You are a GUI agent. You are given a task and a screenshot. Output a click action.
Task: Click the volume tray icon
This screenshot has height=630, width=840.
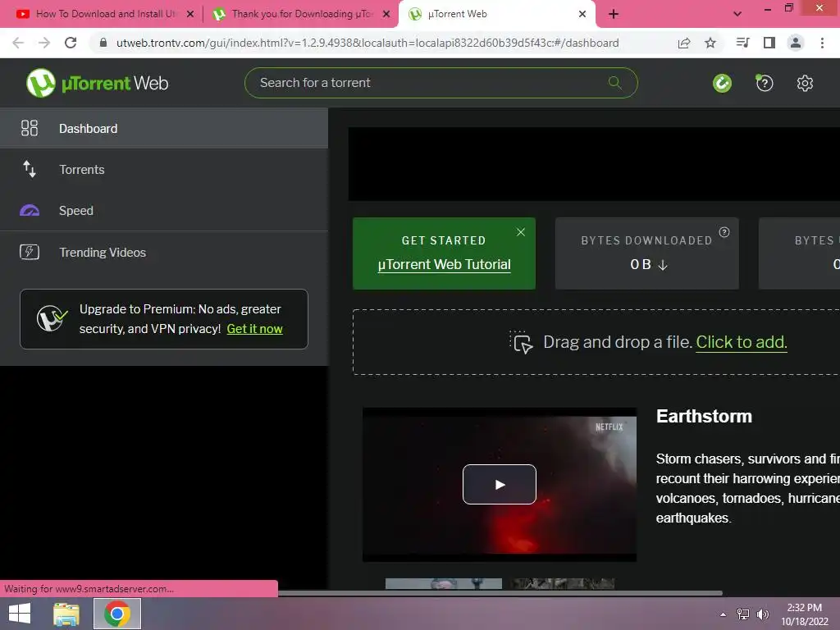[x=762, y=614]
